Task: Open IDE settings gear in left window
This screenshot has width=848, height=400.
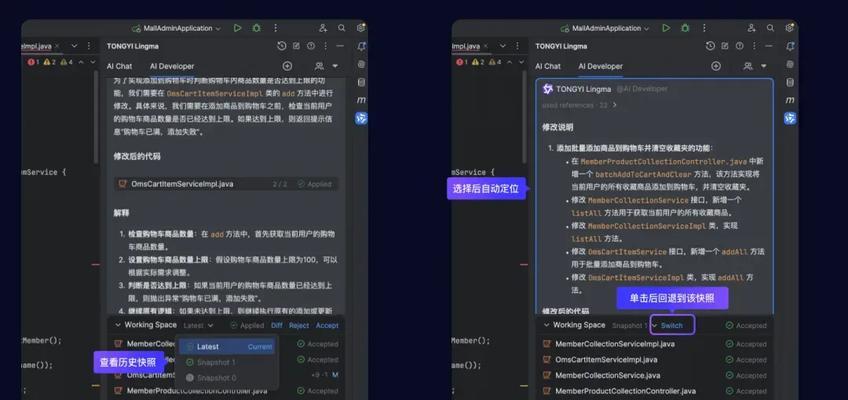Action: 361,28
